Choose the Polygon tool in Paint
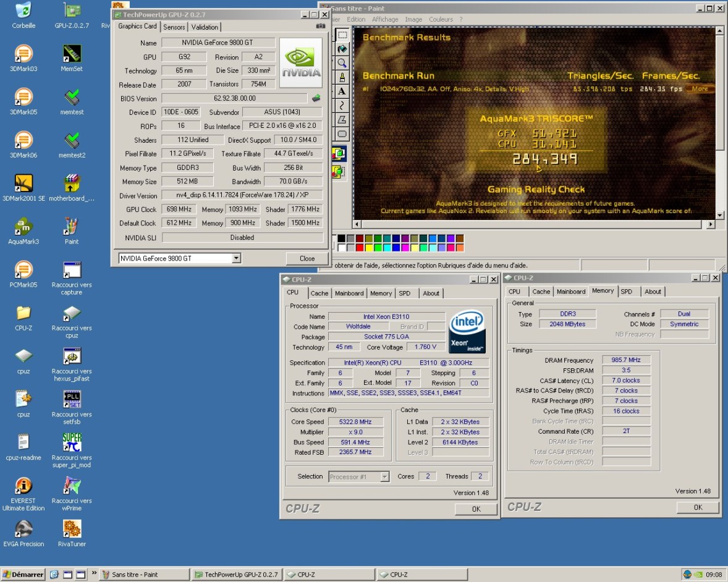Viewport: 728px width, 582px height. 342,120
